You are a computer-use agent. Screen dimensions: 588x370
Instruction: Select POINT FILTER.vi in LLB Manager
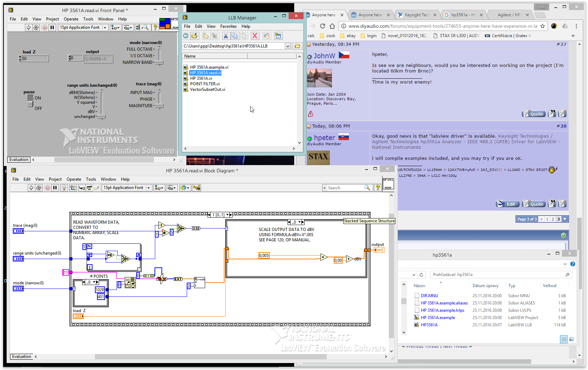[x=204, y=84]
